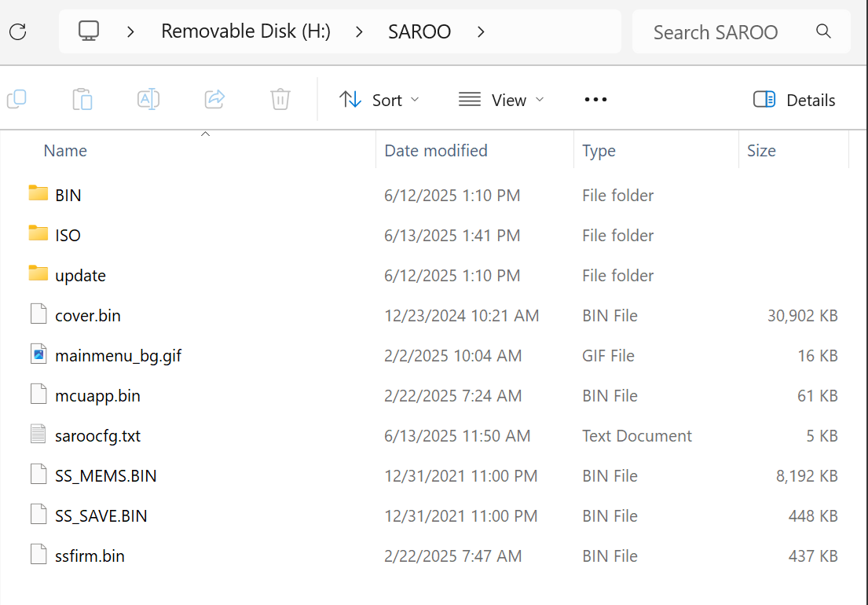Click the 5 KB size of saroocfg.txt

[x=822, y=435]
